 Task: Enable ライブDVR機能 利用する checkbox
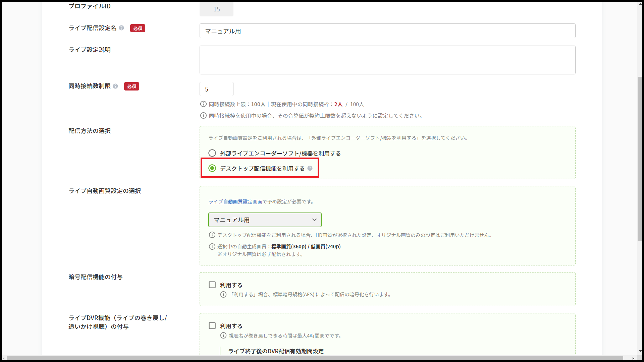[x=212, y=326]
